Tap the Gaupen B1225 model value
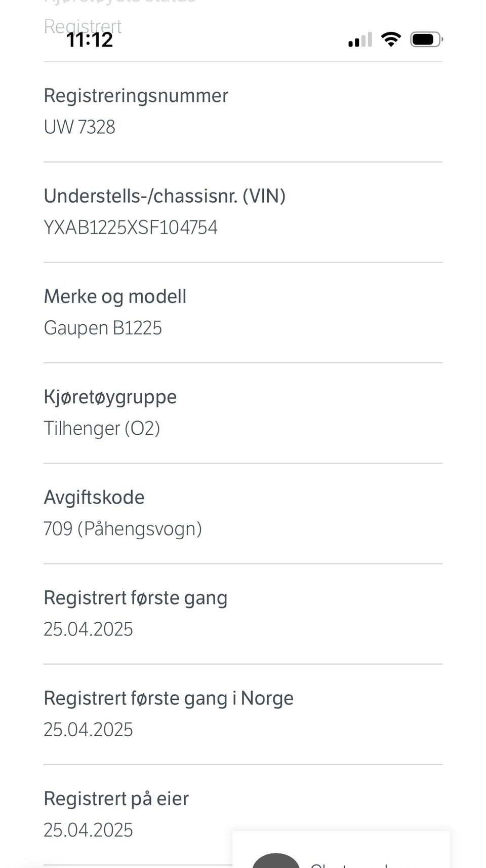486x868 pixels. click(103, 328)
